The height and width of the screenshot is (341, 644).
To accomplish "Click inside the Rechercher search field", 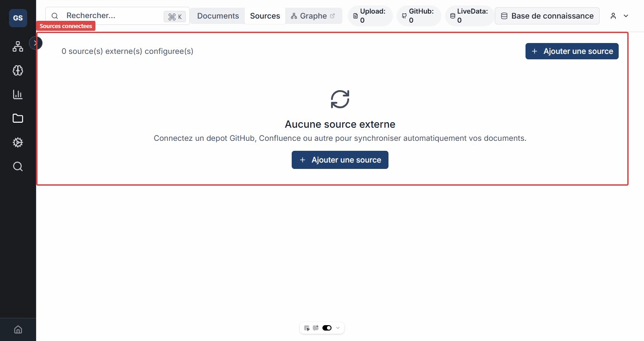I will 99,15.
